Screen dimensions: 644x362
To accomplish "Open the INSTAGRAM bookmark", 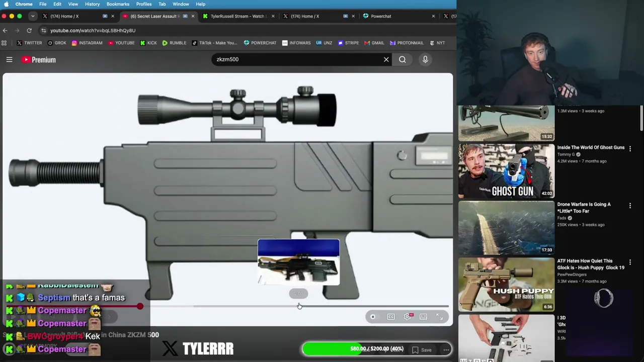I will tap(87, 43).
